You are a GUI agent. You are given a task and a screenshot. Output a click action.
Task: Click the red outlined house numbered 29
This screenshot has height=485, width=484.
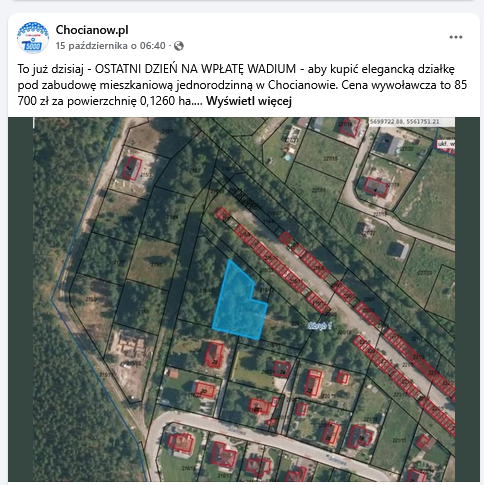214,354
